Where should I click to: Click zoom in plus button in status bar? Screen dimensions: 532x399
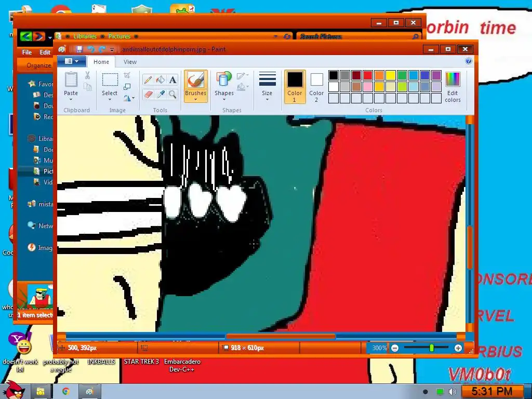(x=458, y=348)
